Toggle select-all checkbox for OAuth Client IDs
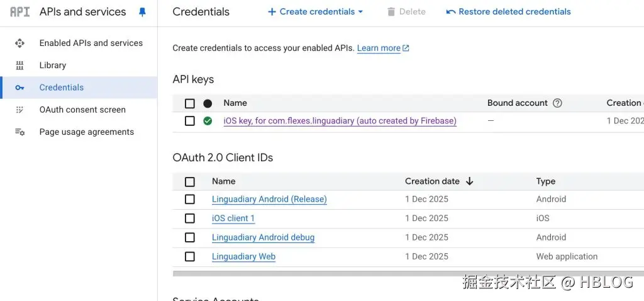The width and height of the screenshot is (644, 301). pyautogui.click(x=190, y=181)
